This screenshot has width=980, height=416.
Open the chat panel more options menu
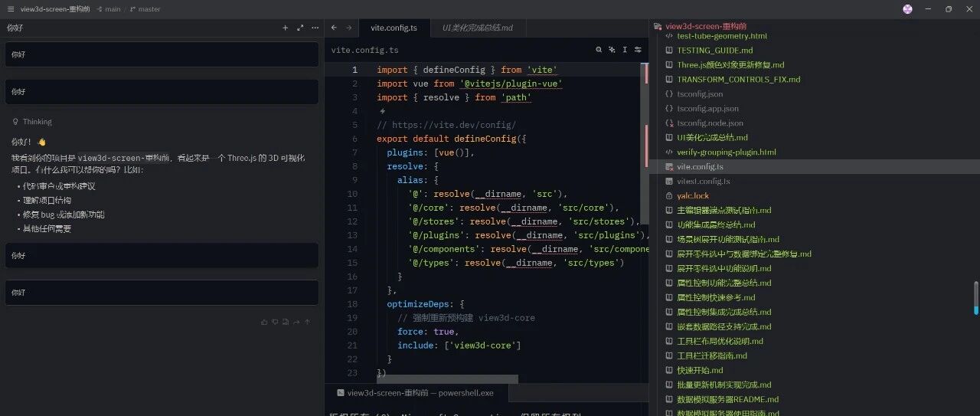pos(314,28)
